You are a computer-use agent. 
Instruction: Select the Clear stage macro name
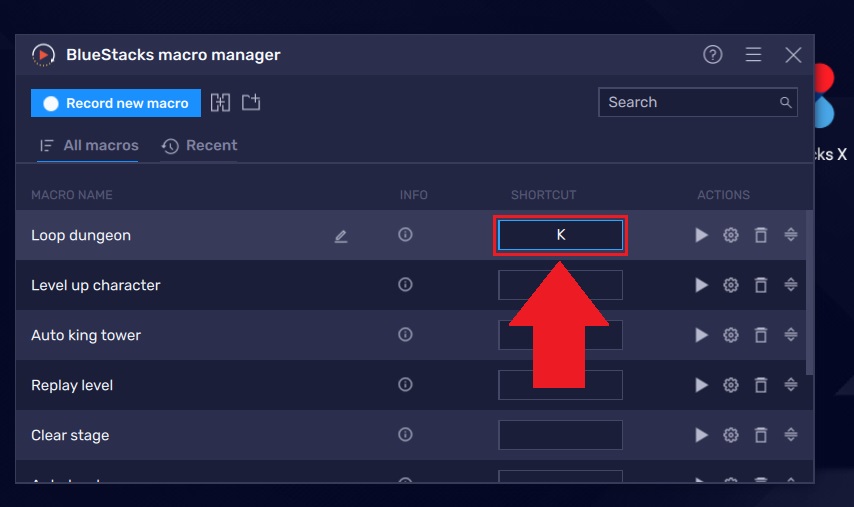[70, 436]
